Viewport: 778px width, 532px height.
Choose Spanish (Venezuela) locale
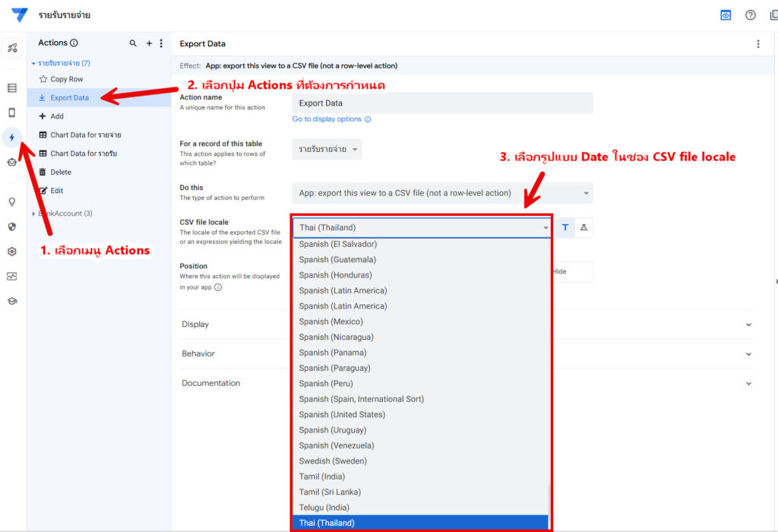click(x=419, y=445)
